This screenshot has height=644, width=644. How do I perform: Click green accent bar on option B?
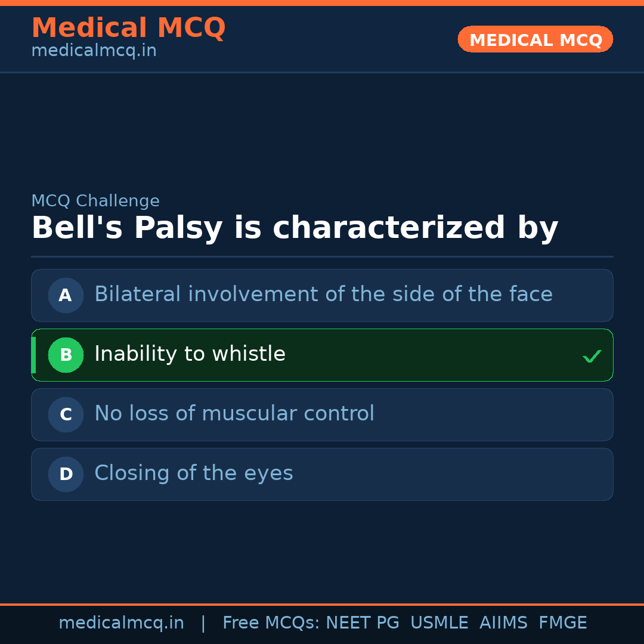click(33, 355)
